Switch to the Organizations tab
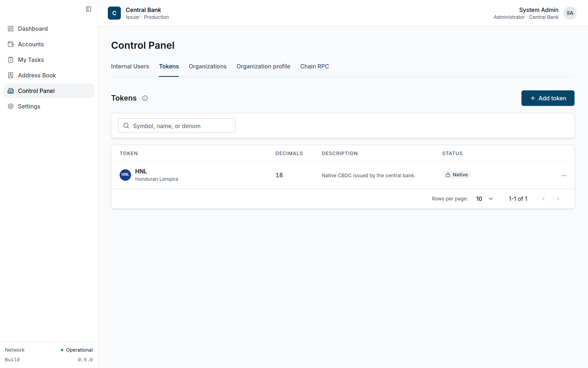 [207, 67]
